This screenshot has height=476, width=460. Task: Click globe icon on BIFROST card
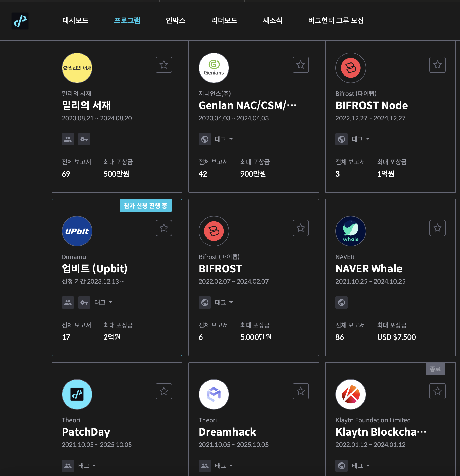coord(205,303)
